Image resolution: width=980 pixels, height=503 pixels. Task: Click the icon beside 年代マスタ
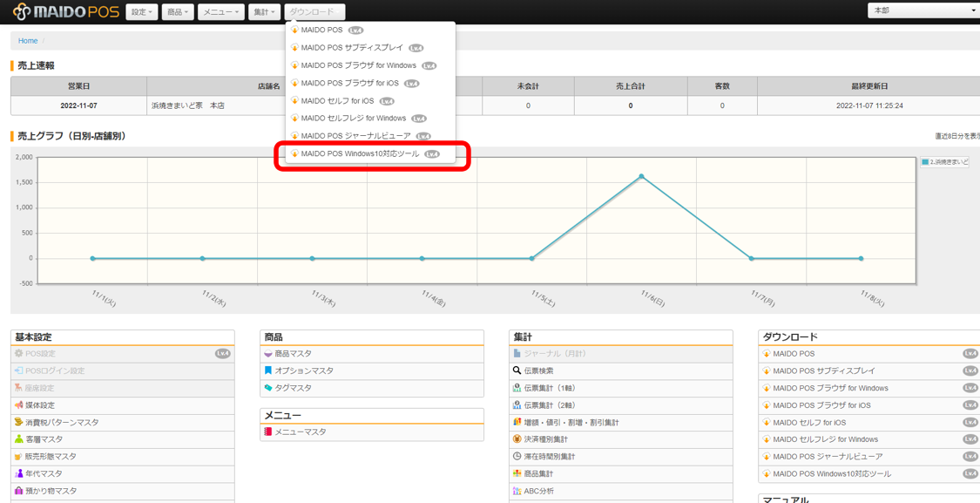click(x=18, y=474)
